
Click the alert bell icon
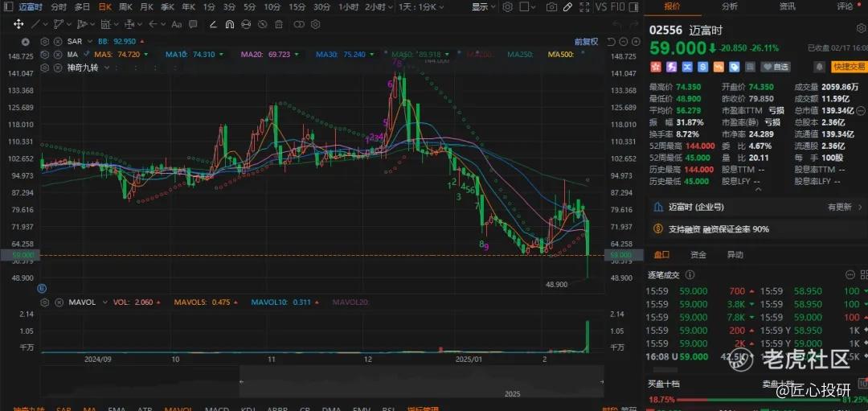(x=819, y=67)
